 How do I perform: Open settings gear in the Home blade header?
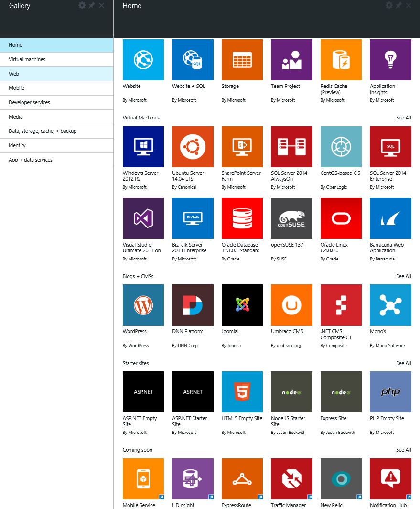389,5
